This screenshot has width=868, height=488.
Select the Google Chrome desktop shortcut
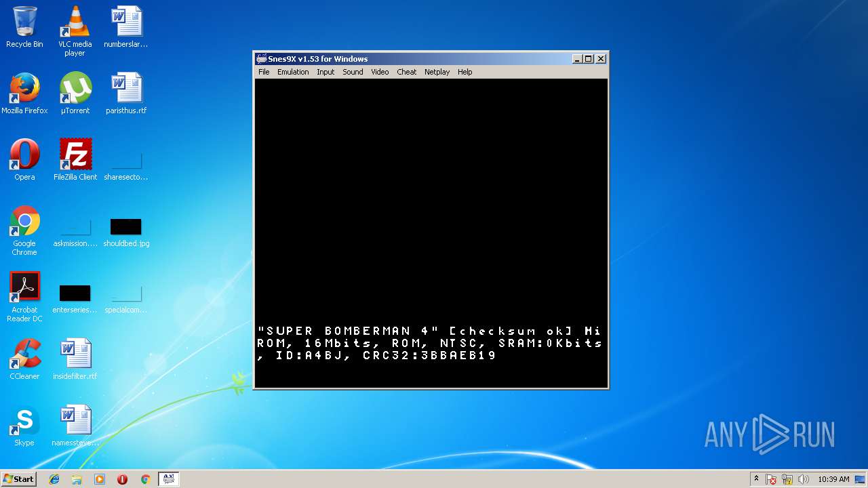coord(24,230)
